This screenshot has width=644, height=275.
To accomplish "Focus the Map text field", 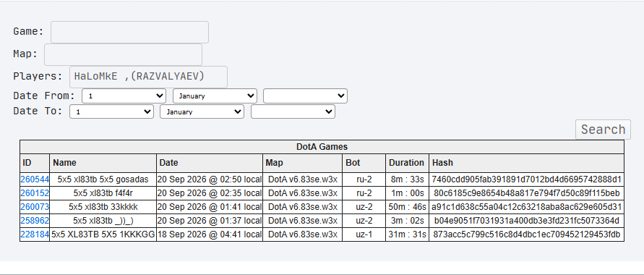I will tap(123, 54).
